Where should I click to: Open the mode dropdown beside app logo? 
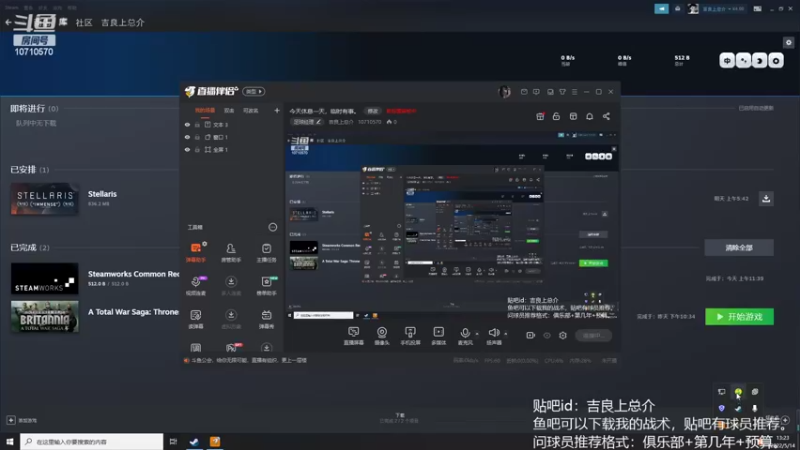pyautogui.click(x=254, y=91)
